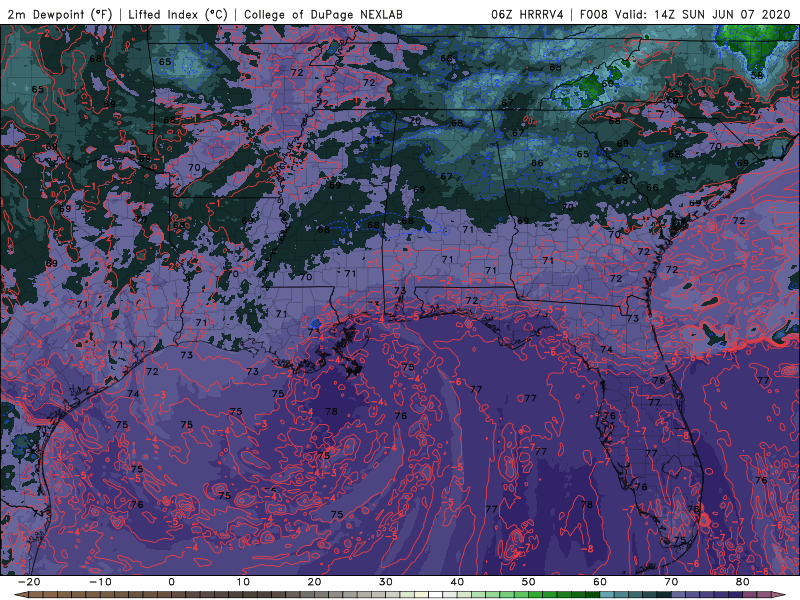This screenshot has width=800, height=600.
Task: Click the 20 tick label on the colorbar
Action: click(x=314, y=582)
